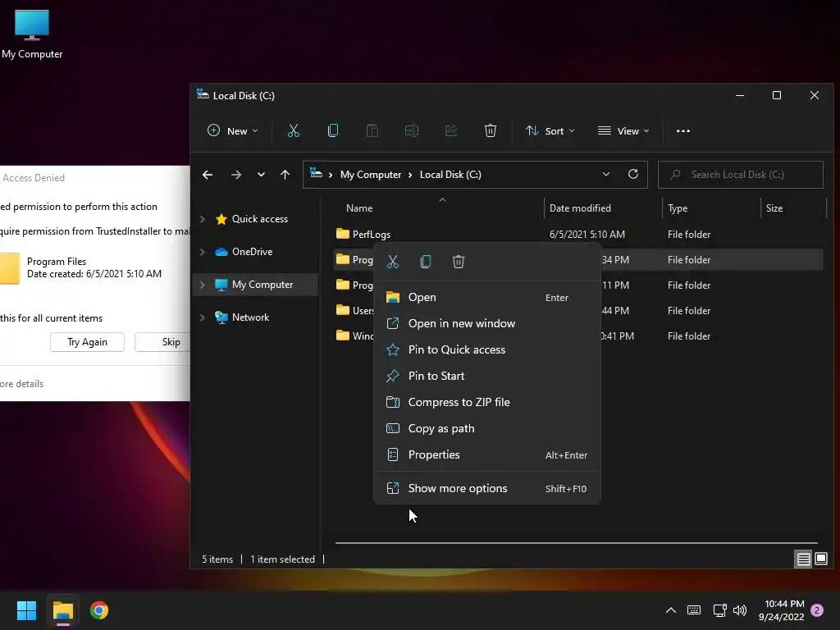The image size is (840, 630).
Task: Click the Local Disk (C:) breadcrumb
Action: click(450, 175)
